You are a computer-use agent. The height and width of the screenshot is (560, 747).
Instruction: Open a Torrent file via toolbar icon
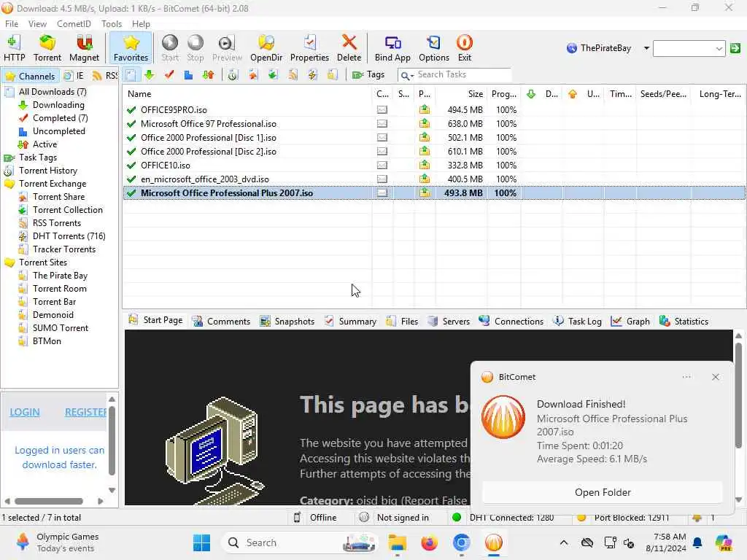coord(47,48)
